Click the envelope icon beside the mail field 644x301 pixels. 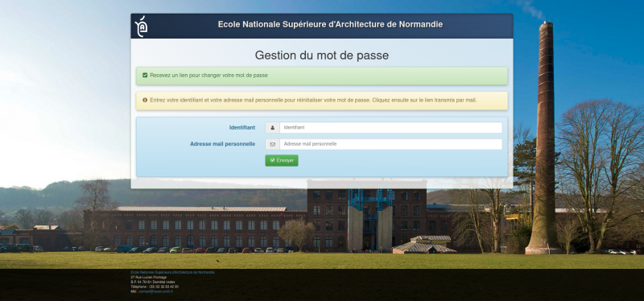click(272, 144)
